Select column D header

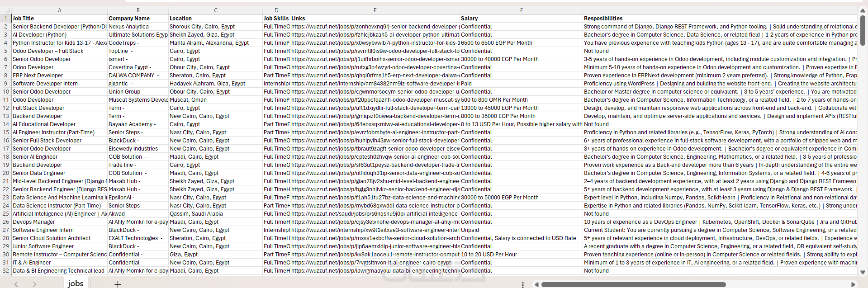pos(276,10)
